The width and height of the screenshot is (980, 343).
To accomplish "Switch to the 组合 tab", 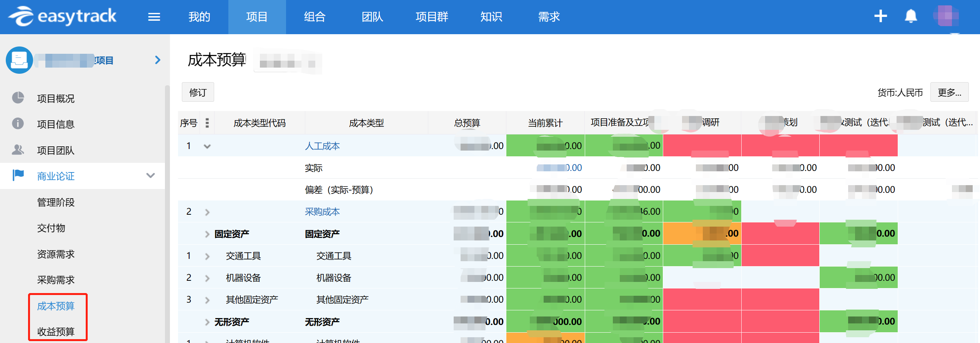I will tap(314, 17).
